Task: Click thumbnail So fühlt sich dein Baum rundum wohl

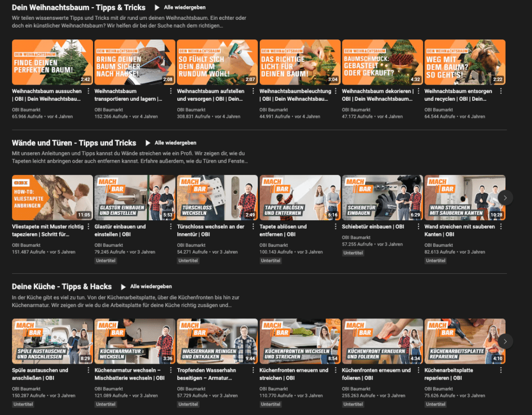Action: (x=217, y=62)
